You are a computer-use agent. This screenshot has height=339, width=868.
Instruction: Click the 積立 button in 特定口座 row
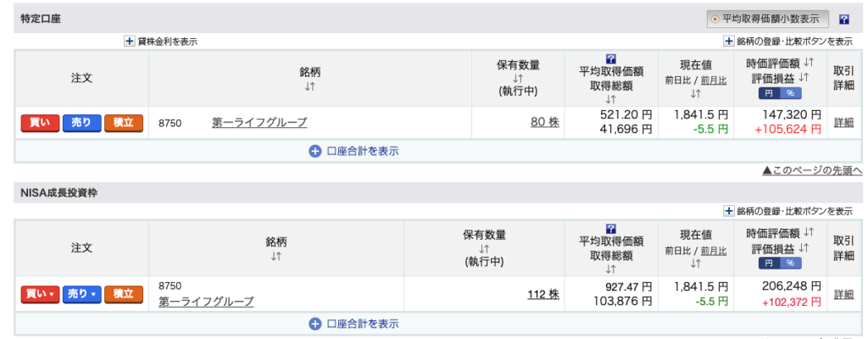click(124, 123)
